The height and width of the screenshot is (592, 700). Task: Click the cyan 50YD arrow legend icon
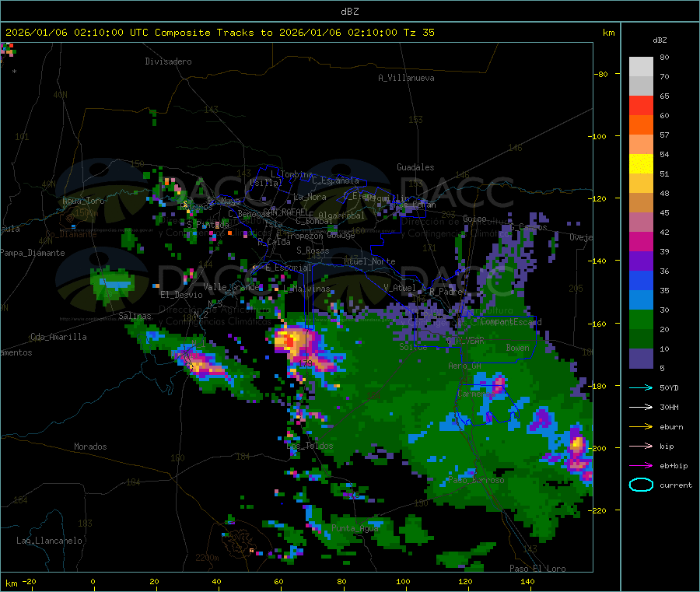[x=641, y=387]
